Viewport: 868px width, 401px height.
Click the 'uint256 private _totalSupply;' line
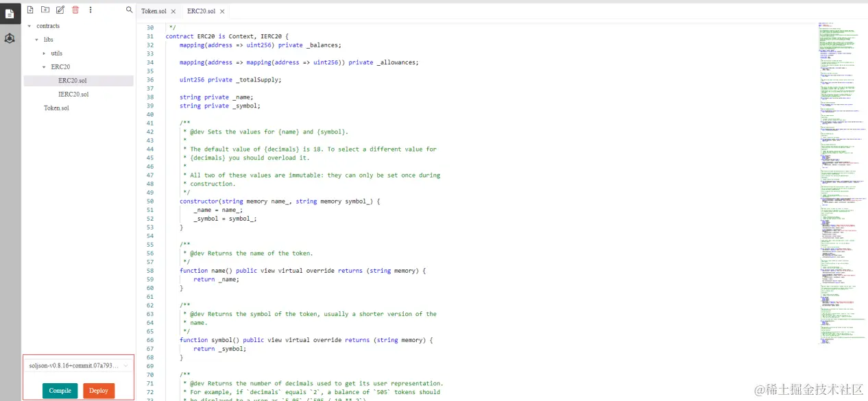coord(230,80)
